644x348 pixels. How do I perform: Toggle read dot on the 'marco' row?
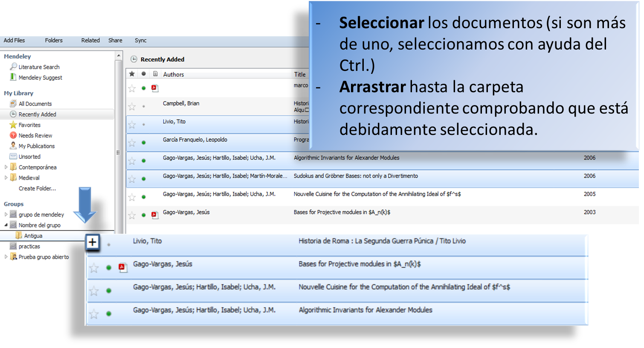[144, 88]
